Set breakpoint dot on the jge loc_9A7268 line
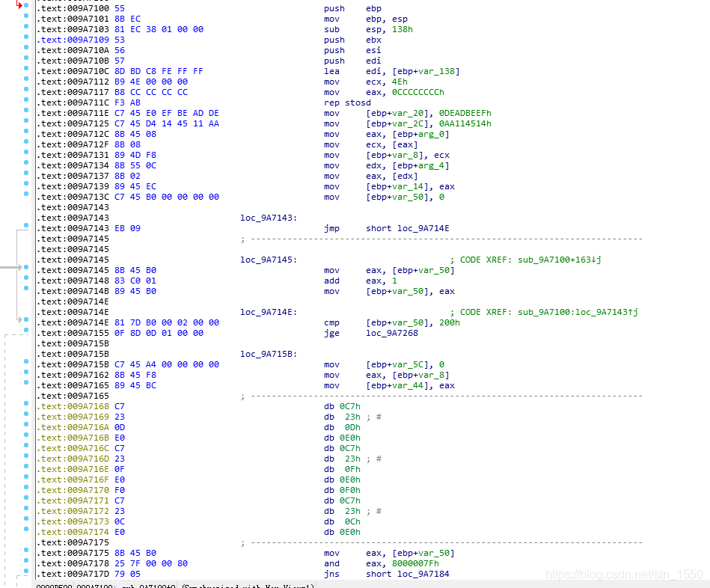710x588 pixels. [26, 330]
